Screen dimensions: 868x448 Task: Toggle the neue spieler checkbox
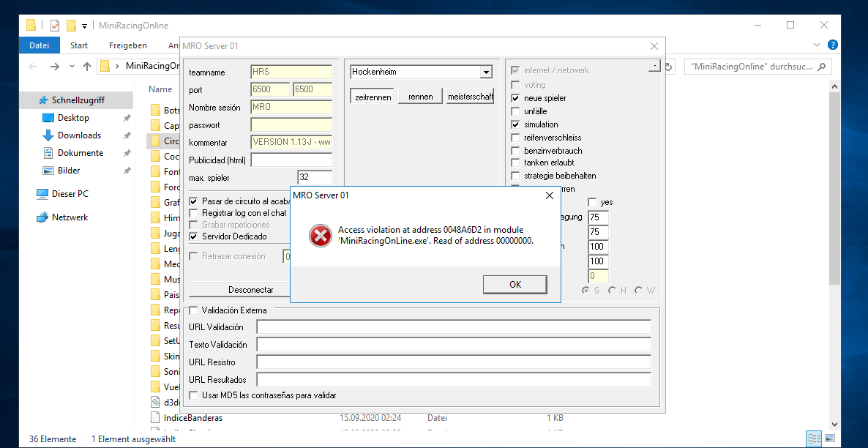tap(515, 98)
